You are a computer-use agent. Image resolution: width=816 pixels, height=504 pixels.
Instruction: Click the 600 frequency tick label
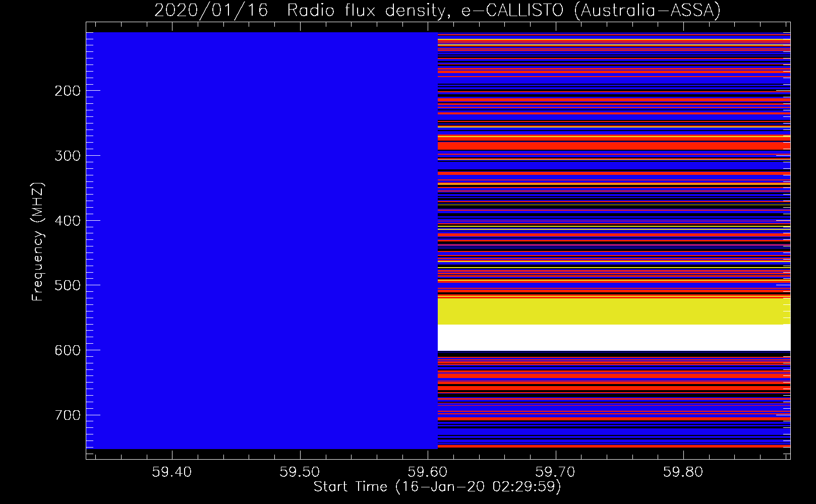click(67, 350)
